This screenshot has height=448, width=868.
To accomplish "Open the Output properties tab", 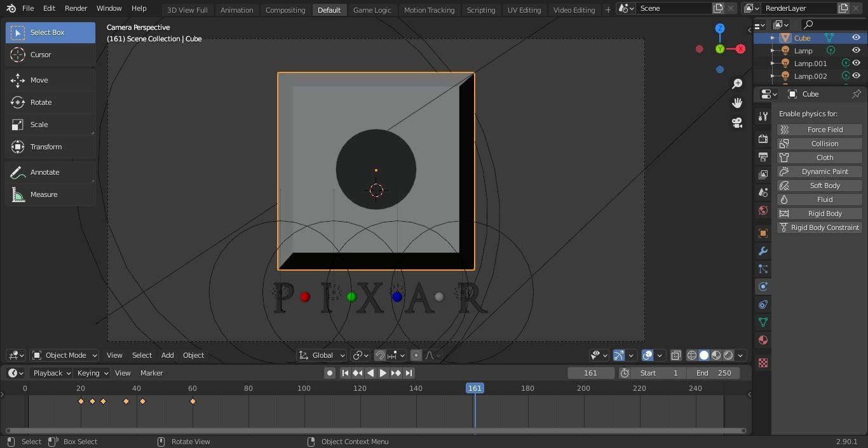I will coord(763,156).
